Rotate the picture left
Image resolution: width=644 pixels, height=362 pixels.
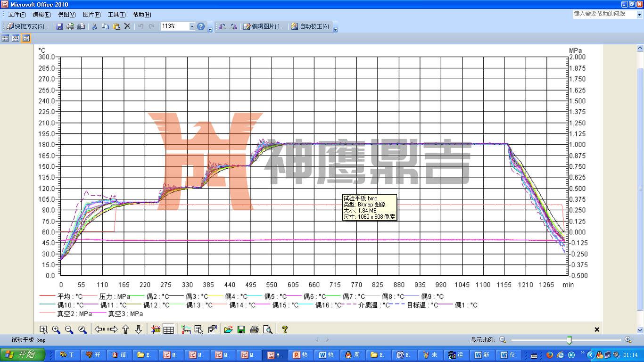tap(223, 26)
